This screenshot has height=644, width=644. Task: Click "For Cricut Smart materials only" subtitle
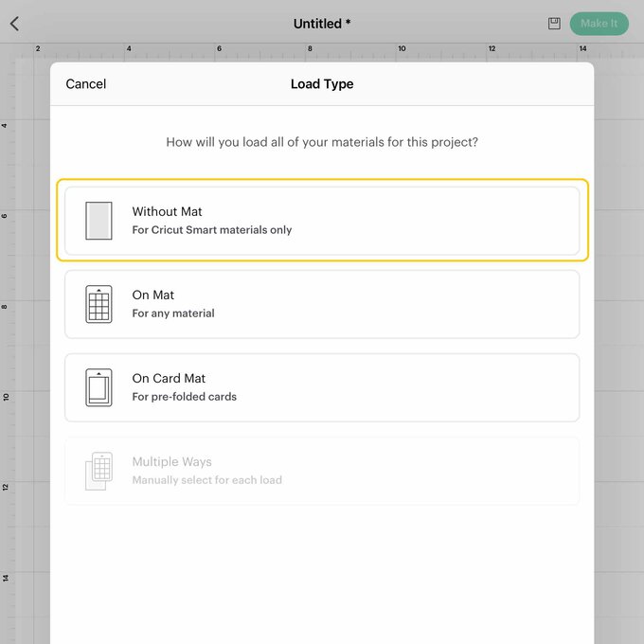point(212,230)
